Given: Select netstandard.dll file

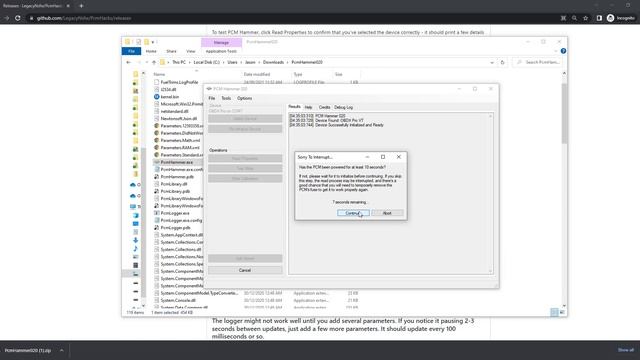Looking at the screenshot, I should coord(174,111).
